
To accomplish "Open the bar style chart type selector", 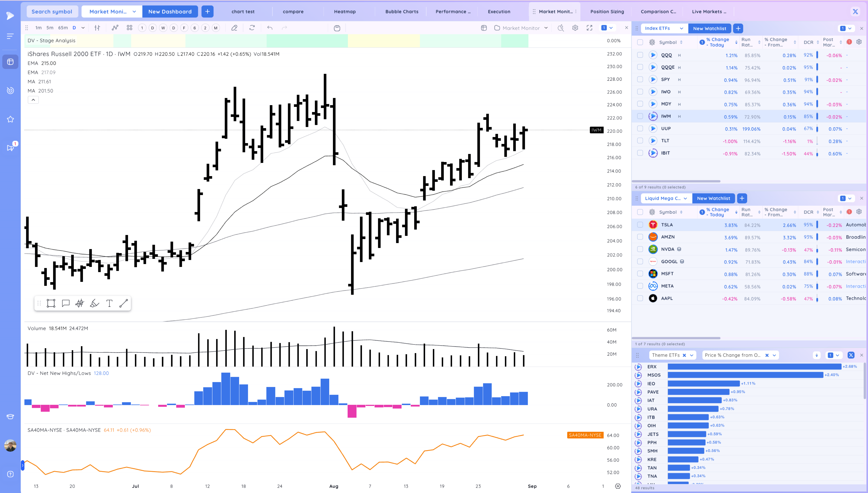I will 97,28.
